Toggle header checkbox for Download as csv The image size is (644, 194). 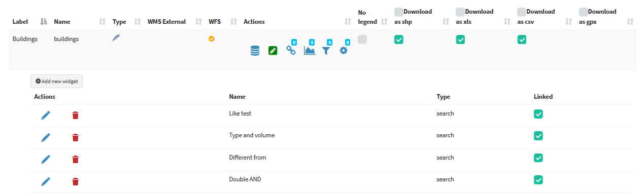point(522,12)
